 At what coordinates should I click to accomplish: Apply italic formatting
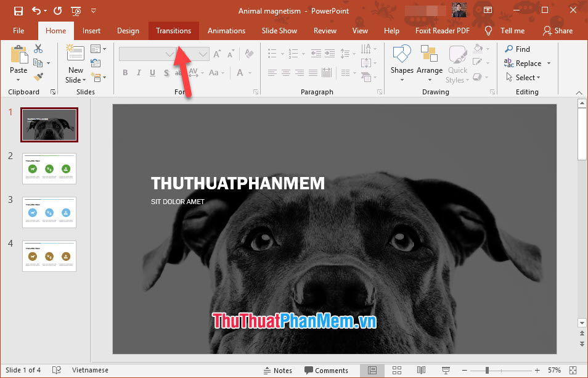tap(139, 72)
